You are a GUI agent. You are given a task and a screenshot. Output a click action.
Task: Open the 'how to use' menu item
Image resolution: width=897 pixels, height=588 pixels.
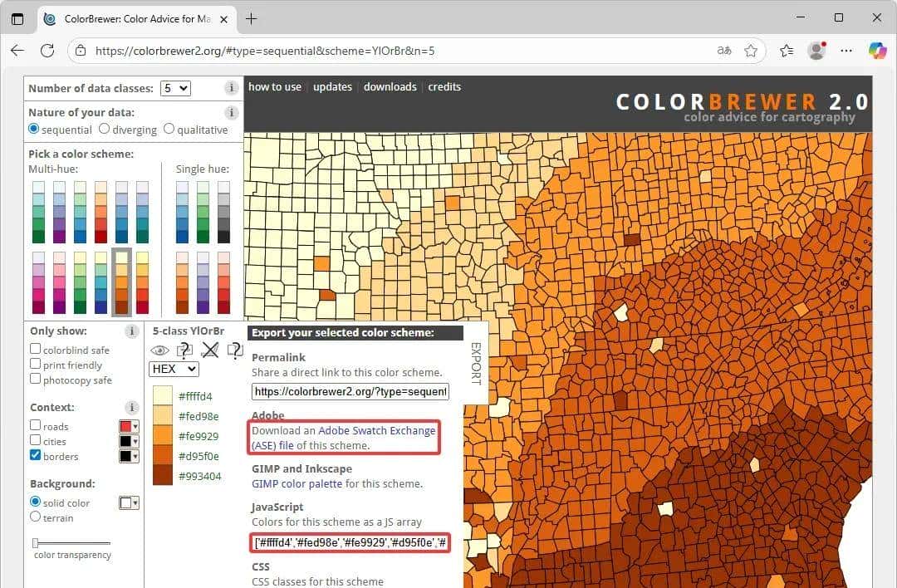point(275,87)
